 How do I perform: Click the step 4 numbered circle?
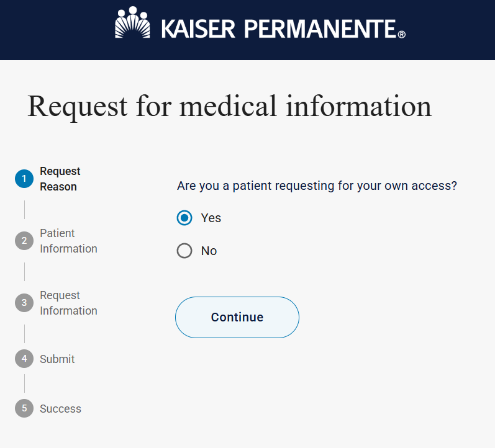[x=24, y=359]
